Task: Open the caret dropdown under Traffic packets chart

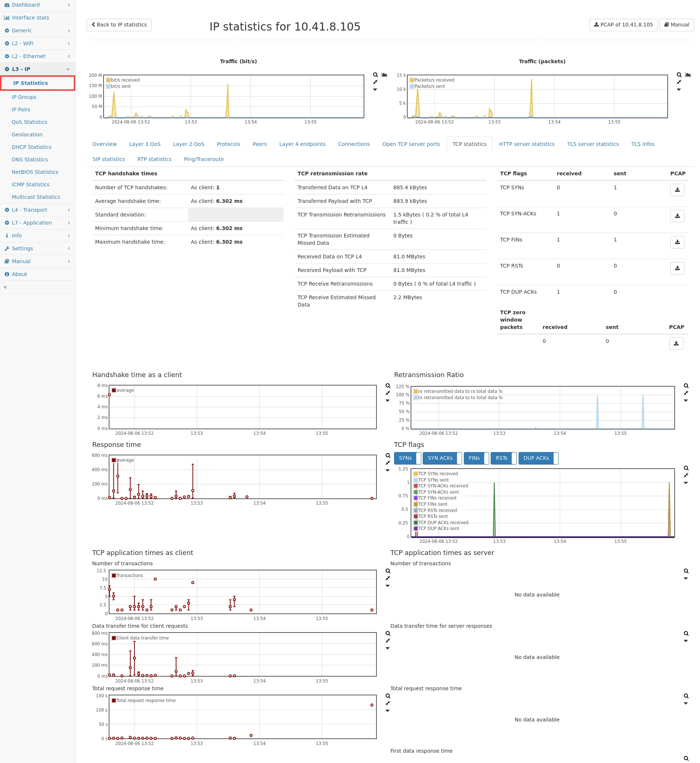Action: click(678, 89)
